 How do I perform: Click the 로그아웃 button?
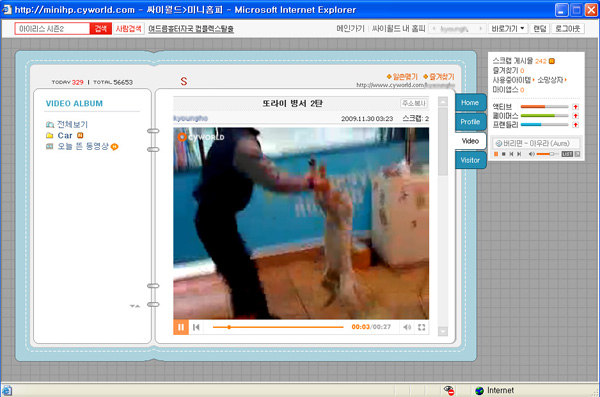pos(567,29)
